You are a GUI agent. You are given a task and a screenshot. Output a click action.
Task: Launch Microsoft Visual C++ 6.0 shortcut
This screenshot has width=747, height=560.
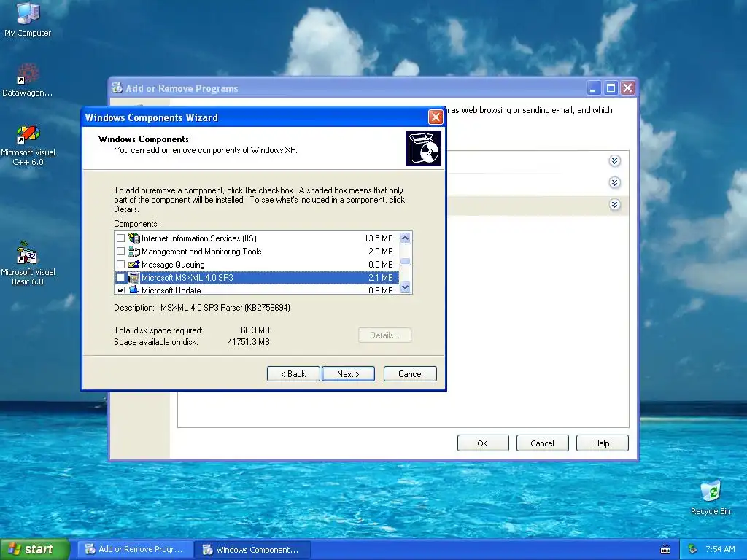tap(28, 145)
